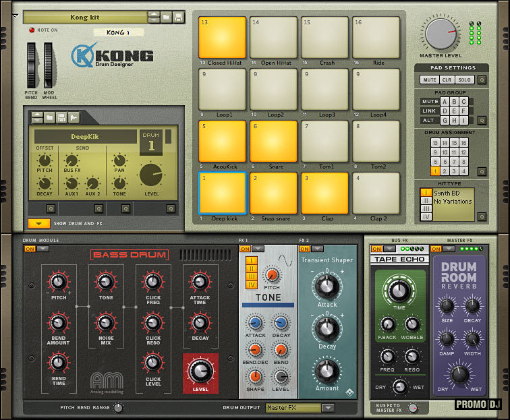Browse patches with the folder icon beside Kong kit

tap(166, 17)
